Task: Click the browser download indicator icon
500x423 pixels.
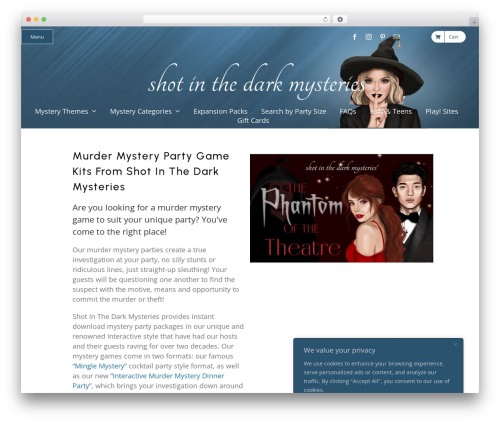Action: tap(340, 19)
